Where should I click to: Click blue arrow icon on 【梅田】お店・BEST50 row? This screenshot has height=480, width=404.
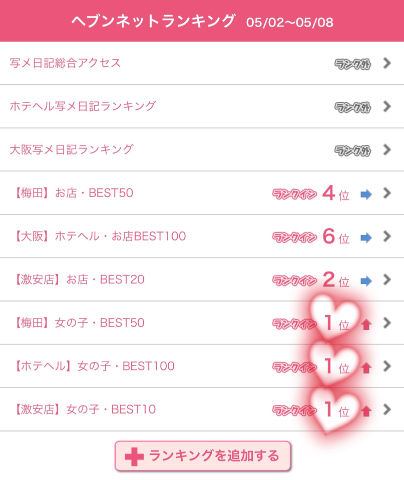click(x=366, y=194)
